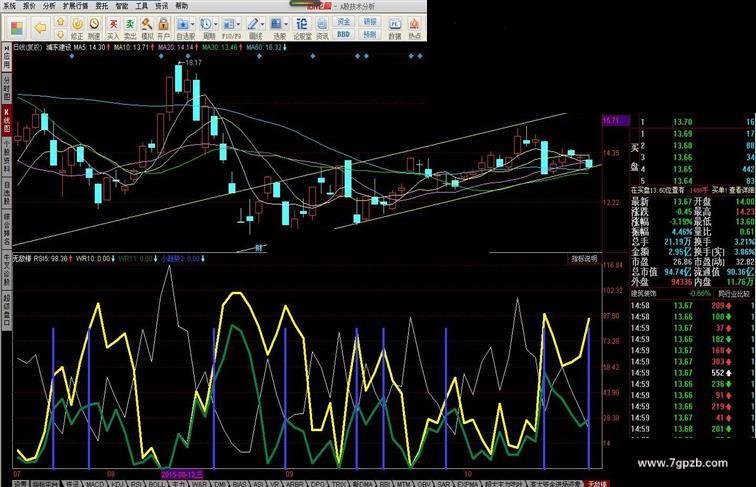Open 个股资料 sidebar tab
Image resolution: width=756 pixels, height=487 pixels.
[7, 157]
